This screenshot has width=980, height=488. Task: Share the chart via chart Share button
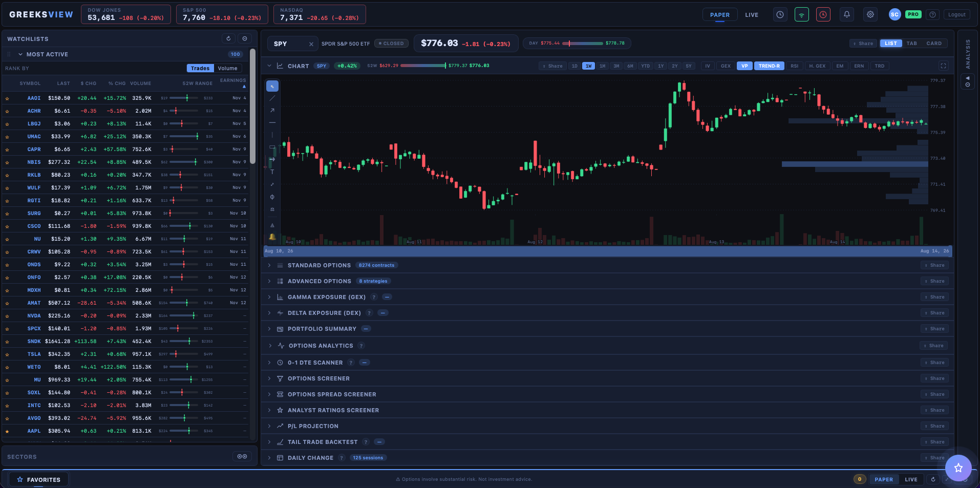pyautogui.click(x=552, y=66)
